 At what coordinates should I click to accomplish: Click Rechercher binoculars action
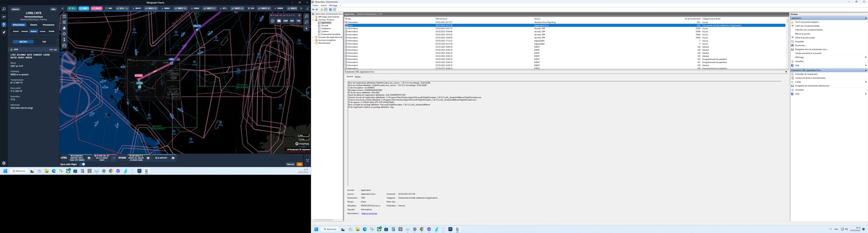pyautogui.click(x=800, y=45)
